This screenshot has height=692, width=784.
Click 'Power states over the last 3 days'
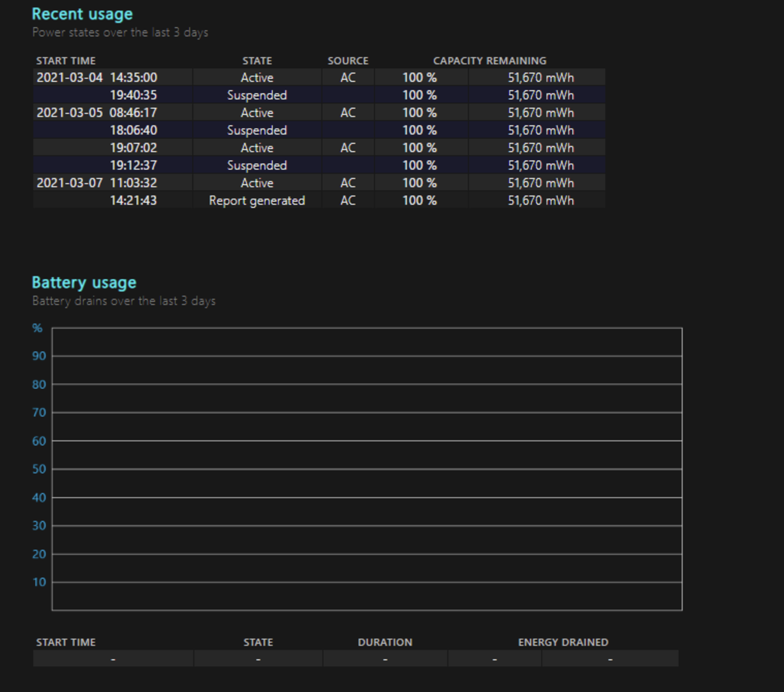click(120, 33)
